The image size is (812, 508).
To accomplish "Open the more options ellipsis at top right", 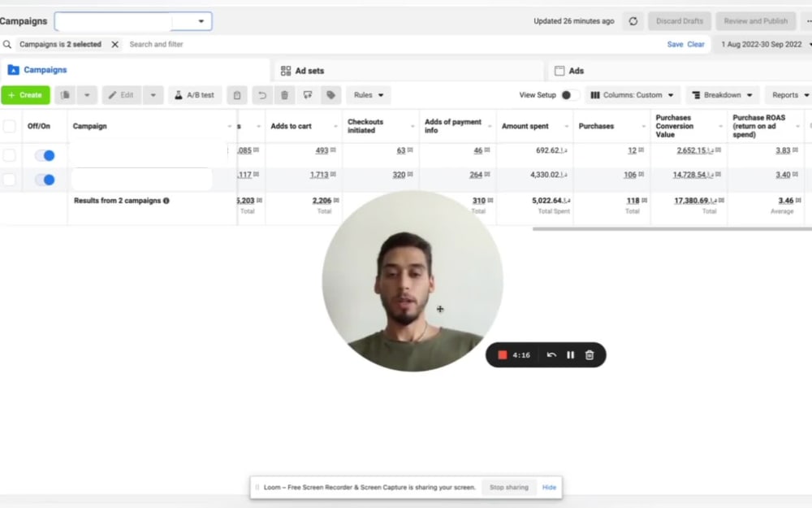I will pyautogui.click(x=809, y=21).
